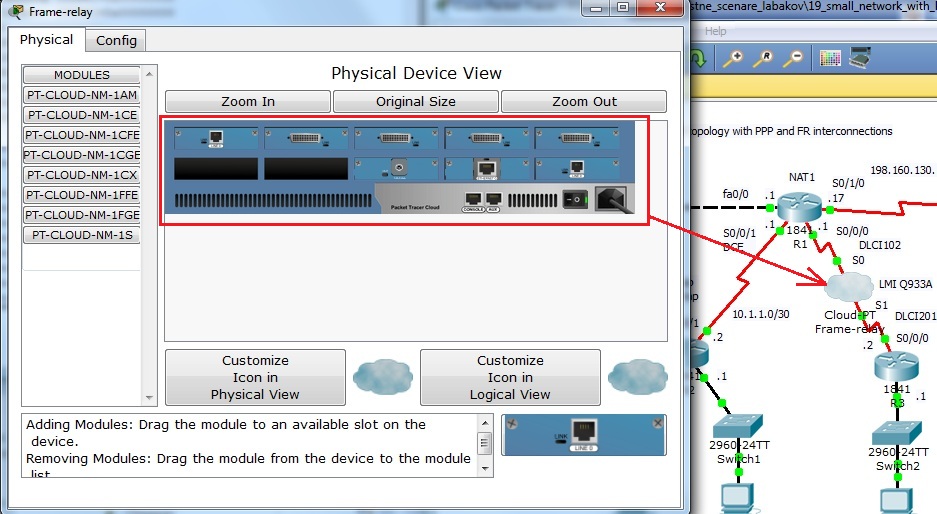Click the power cable socket on cloud
Screen dimensions: 937x514
612,199
